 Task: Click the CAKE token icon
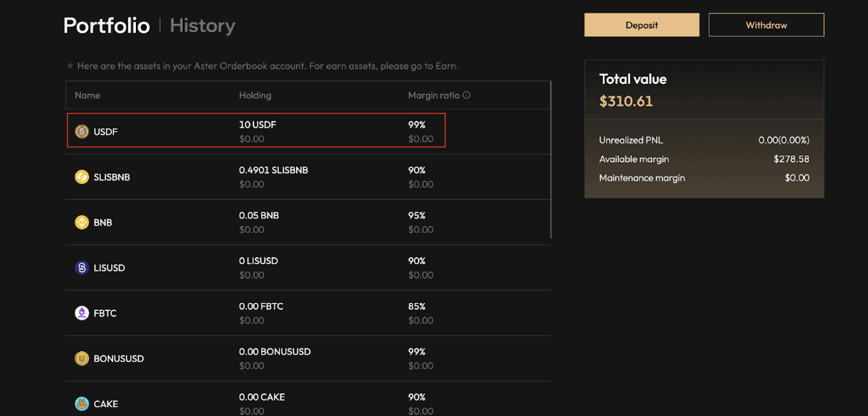point(82,404)
